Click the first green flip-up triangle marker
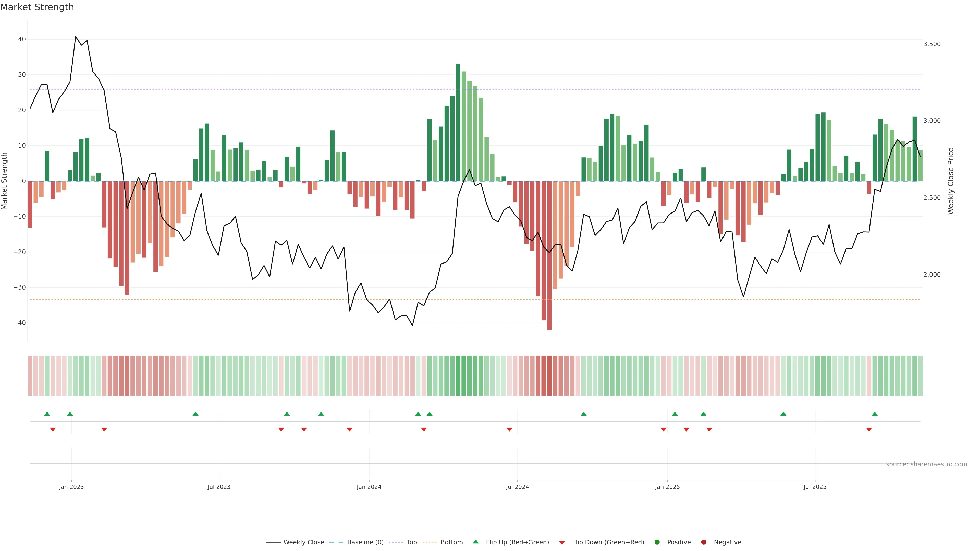The height and width of the screenshot is (551, 980). pyautogui.click(x=47, y=414)
